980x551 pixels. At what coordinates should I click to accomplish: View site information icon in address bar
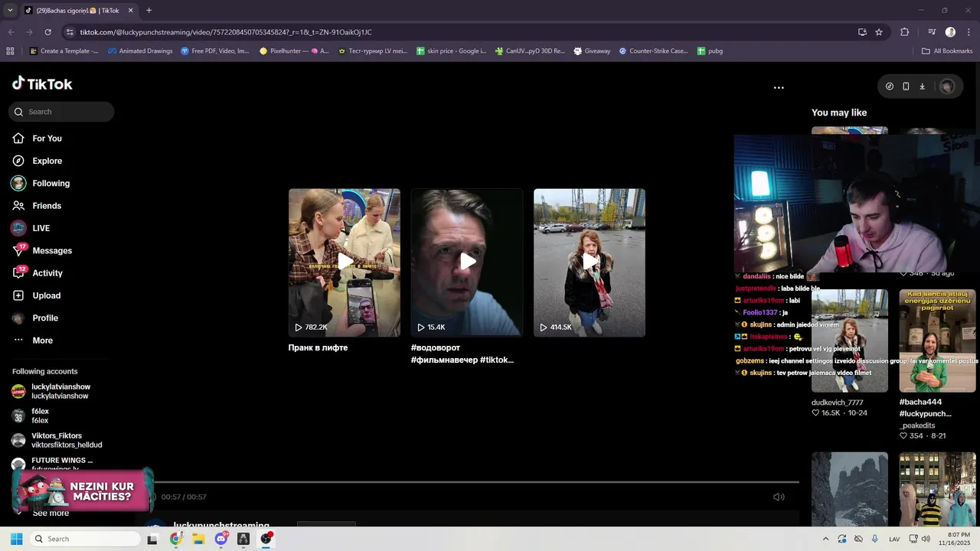(70, 32)
